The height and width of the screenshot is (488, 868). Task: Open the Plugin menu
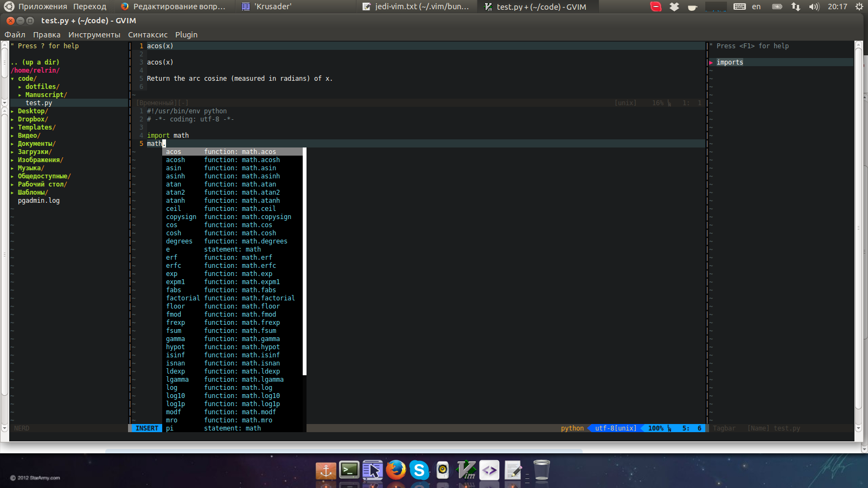(x=186, y=35)
